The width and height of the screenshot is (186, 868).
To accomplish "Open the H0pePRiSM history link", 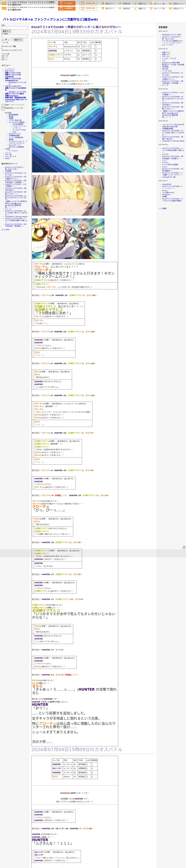I will (x=166, y=184).
